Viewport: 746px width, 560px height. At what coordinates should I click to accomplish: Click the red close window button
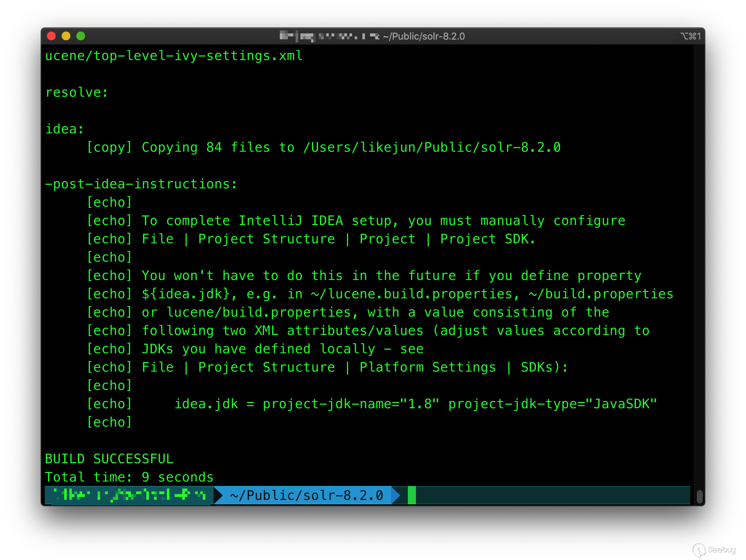tap(51, 36)
